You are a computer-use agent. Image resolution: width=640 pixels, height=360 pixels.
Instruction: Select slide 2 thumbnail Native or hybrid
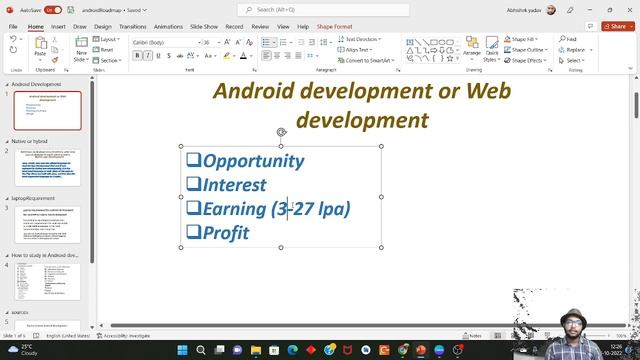(x=47, y=168)
